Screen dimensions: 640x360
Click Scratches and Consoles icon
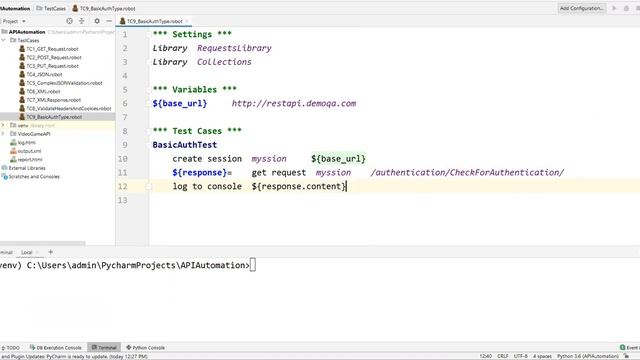[4, 177]
